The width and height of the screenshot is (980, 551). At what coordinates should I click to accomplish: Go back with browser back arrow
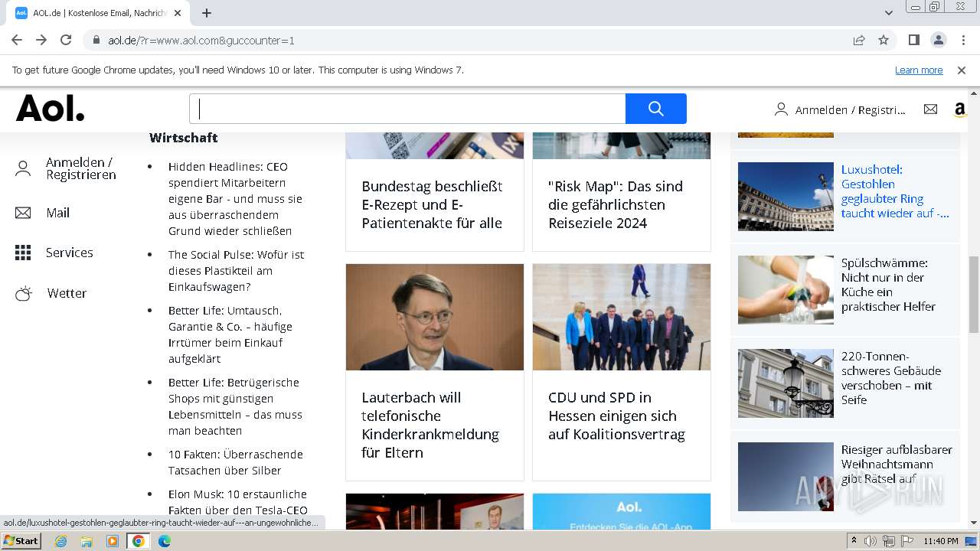point(17,40)
